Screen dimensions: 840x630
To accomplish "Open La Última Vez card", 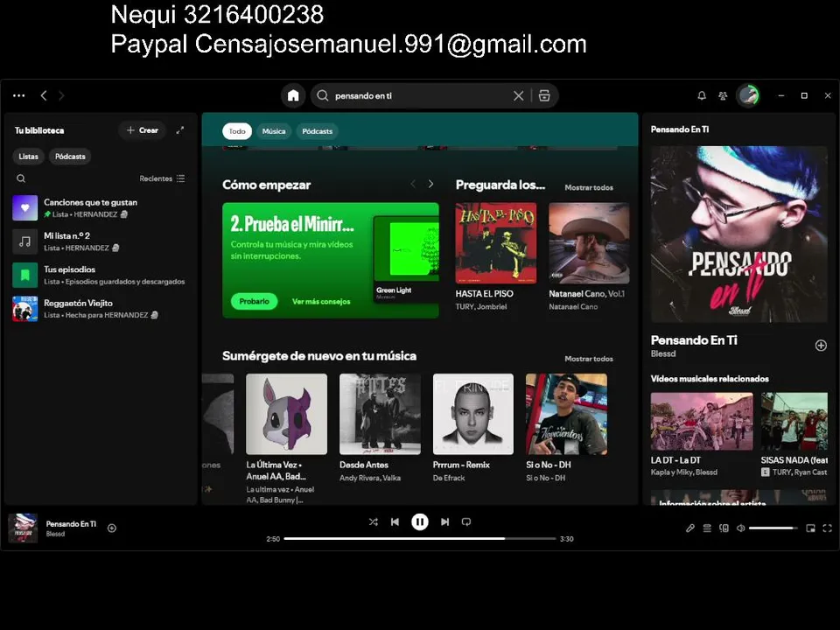I will click(x=286, y=439).
